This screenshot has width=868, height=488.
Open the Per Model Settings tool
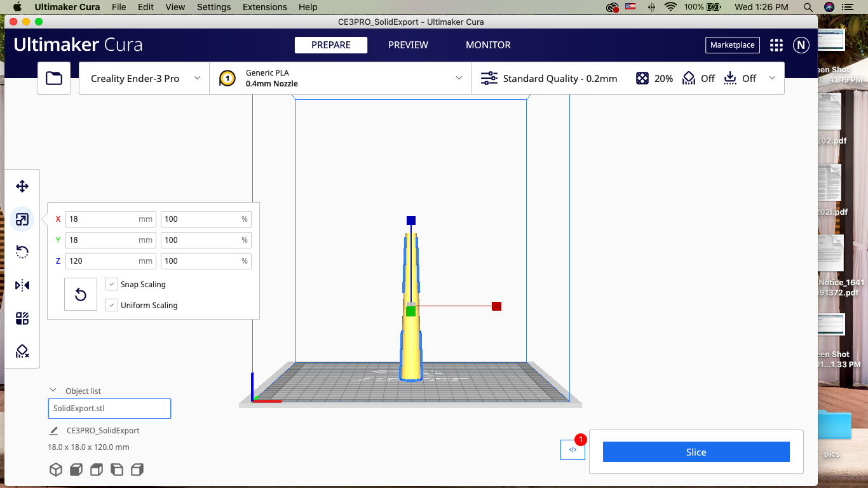tap(22, 318)
